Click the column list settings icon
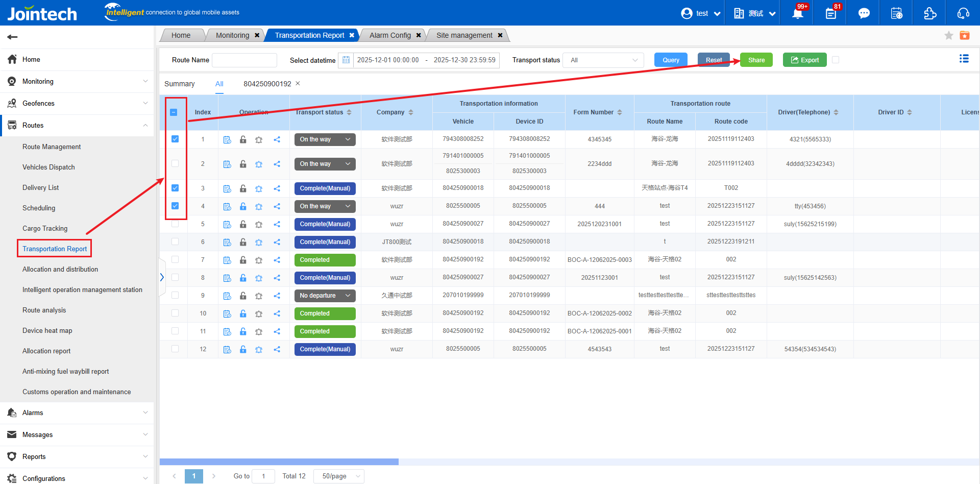 pyautogui.click(x=964, y=59)
